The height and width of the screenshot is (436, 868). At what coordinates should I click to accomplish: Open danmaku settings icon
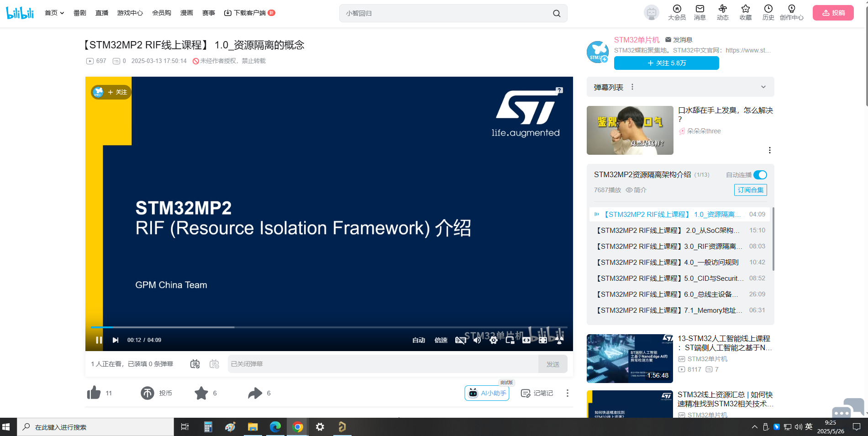point(214,364)
